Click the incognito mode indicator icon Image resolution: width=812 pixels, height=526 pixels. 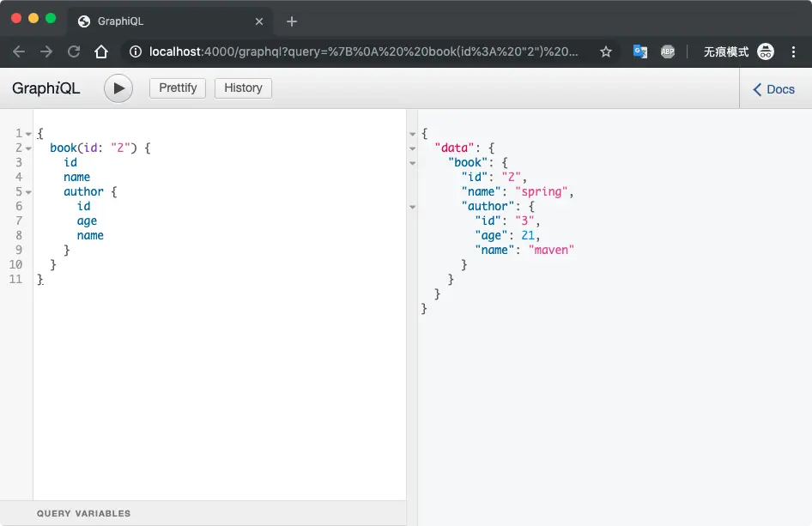(x=766, y=51)
